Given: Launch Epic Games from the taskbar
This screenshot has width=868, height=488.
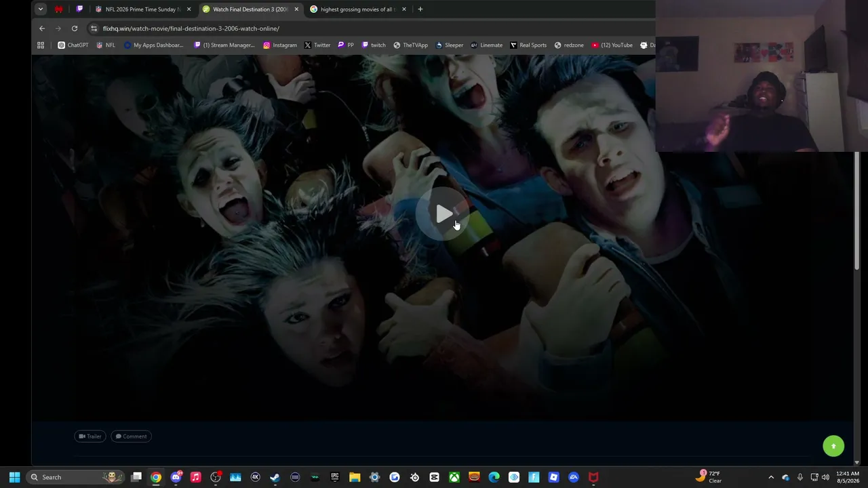Looking at the screenshot, I should click(x=334, y=477).
